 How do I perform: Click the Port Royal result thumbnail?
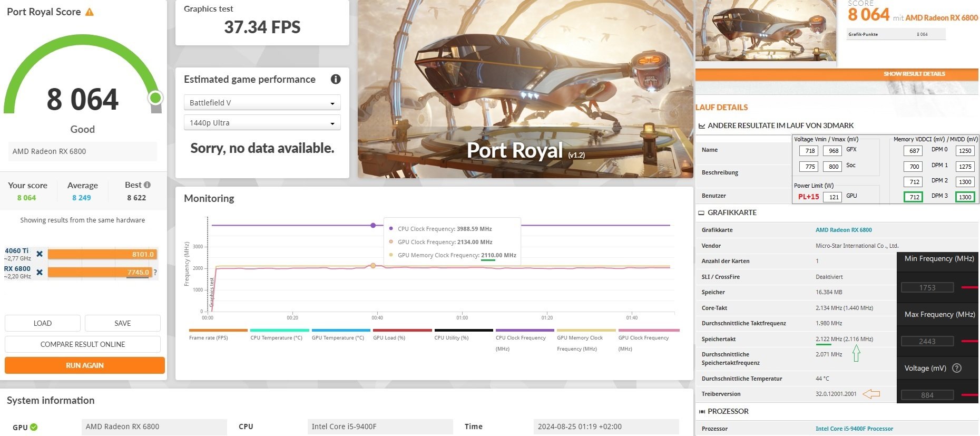[x=766, y=31]
